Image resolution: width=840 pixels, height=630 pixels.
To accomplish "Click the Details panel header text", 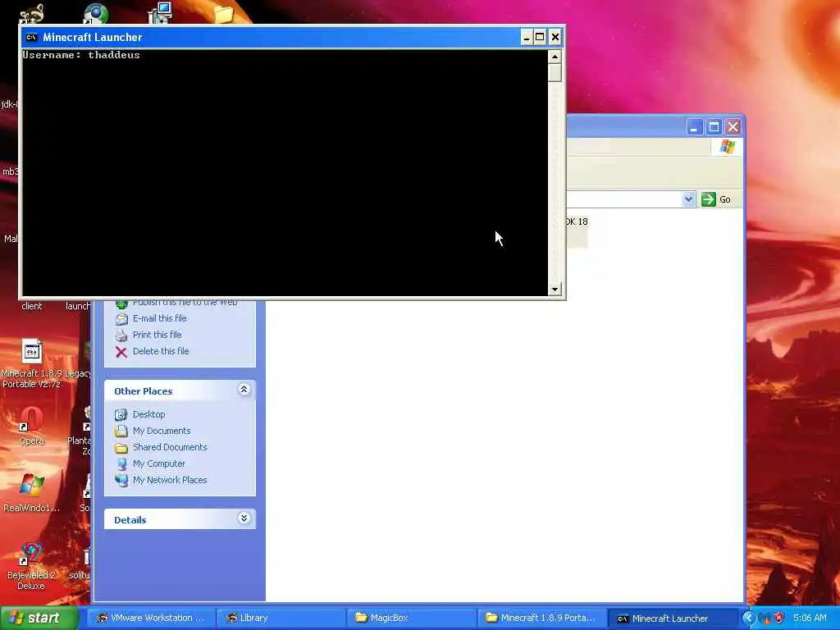I will 130,519.
